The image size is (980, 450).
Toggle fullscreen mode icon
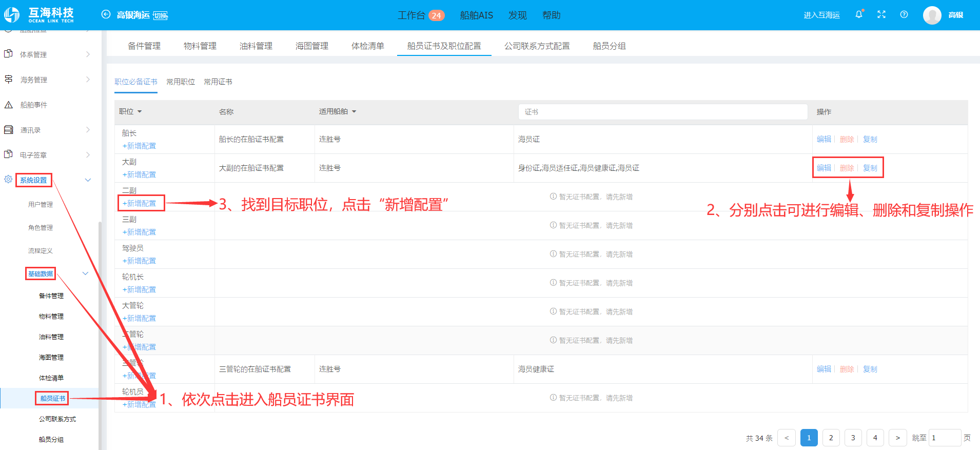coord(881,14)
